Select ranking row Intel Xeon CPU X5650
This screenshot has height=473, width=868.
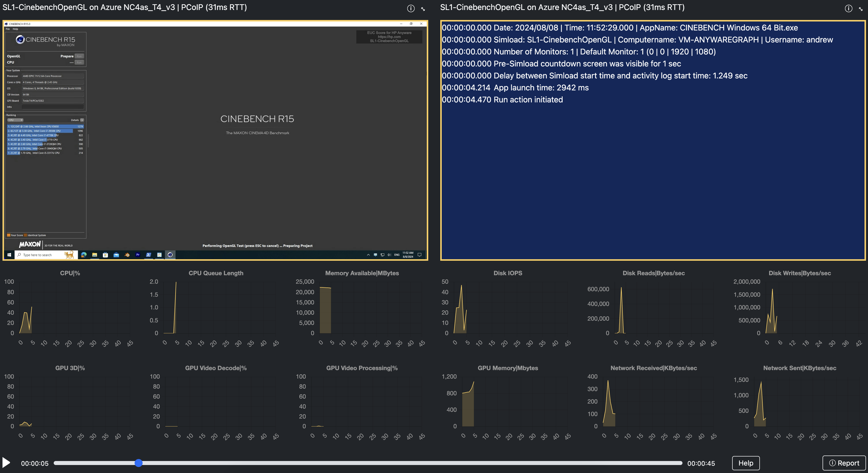pos(45,126)
